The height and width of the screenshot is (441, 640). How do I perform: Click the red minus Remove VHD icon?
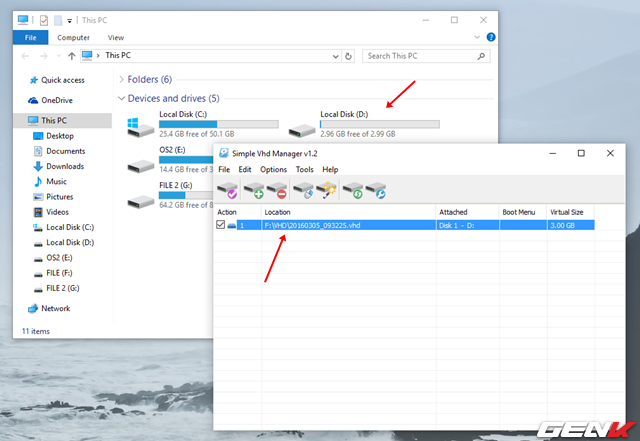[x=277, y=190]
